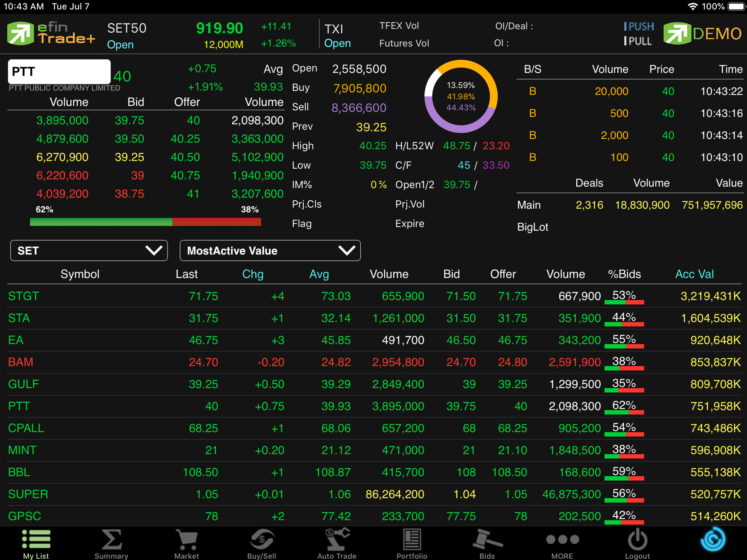Tap the Acc Val column header
The image size is (747, 560).
pos(694,274)
